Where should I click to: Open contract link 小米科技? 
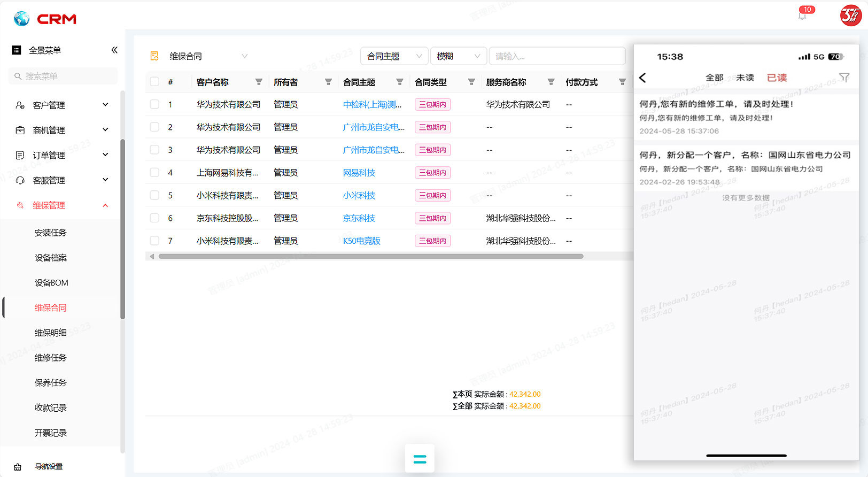(x=359, y=195)
